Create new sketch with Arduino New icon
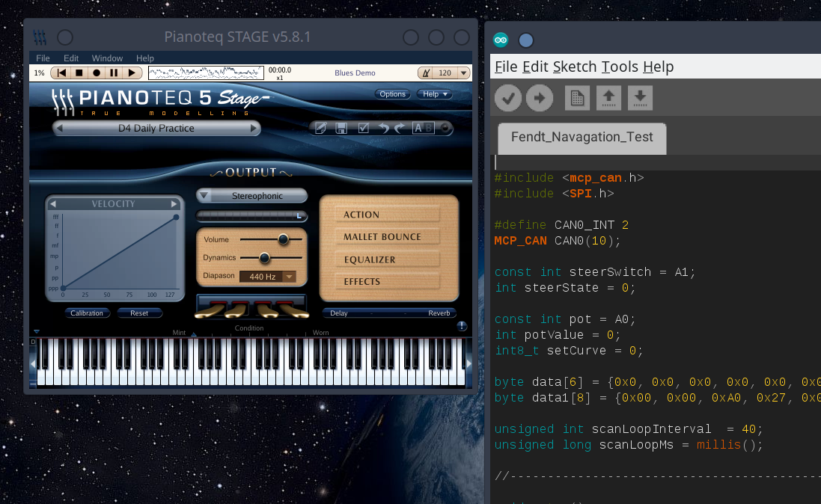821x504 pixels. 577,98
